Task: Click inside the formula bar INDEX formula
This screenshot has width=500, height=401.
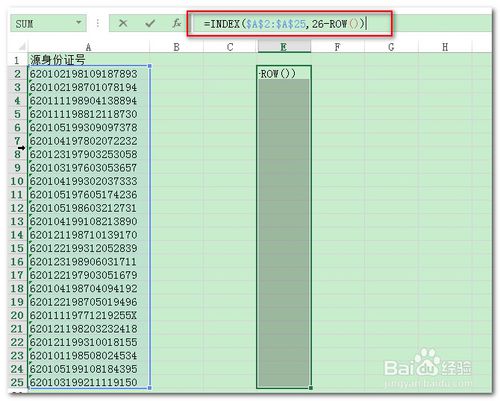Action: pyautogui.click(x=284, y=24)
